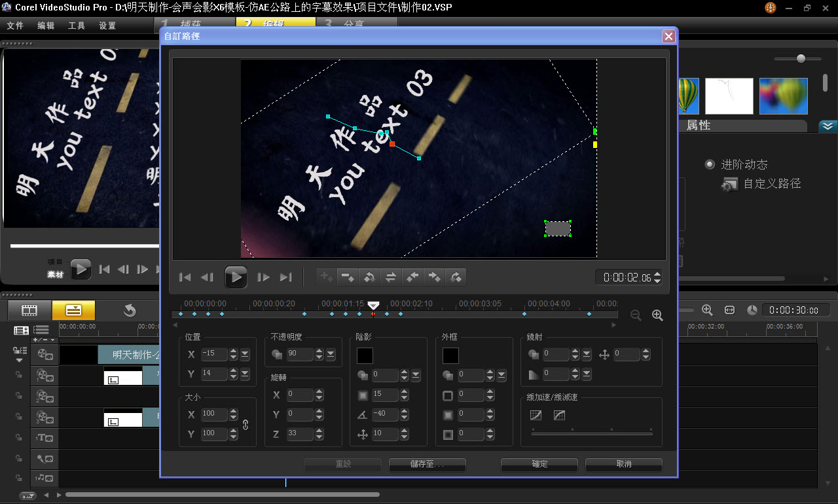Toggle lock for overlay track 2

pos(19,395)
